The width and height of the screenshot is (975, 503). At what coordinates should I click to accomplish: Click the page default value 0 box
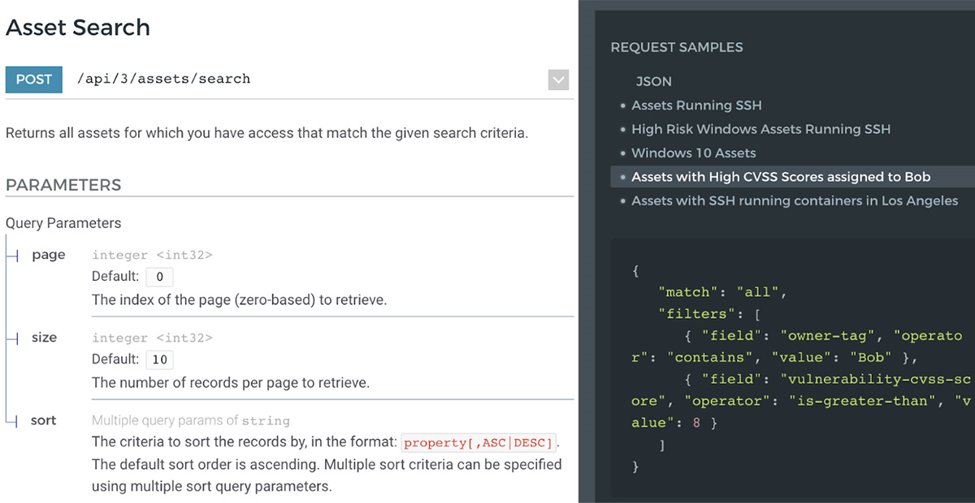pyautogui.click(x=159, y=277)
